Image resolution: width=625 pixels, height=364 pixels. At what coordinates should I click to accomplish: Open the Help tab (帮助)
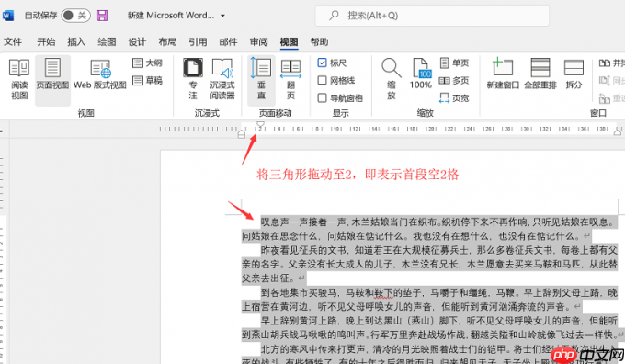(319, 42)
